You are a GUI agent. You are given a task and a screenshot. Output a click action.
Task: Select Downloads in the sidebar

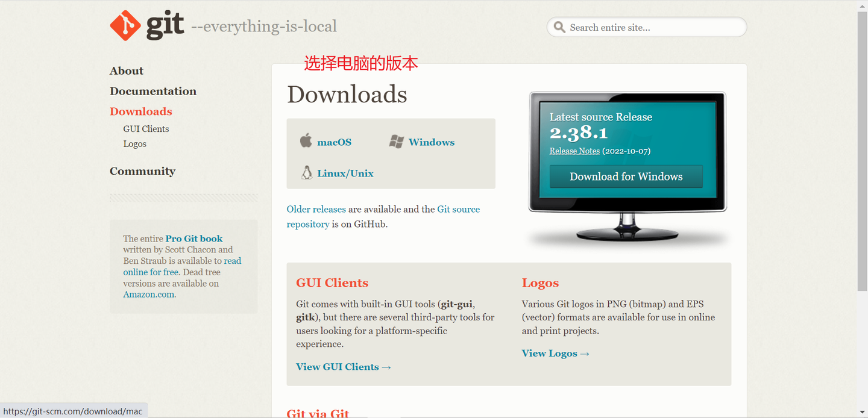click(x=141, y=111)
